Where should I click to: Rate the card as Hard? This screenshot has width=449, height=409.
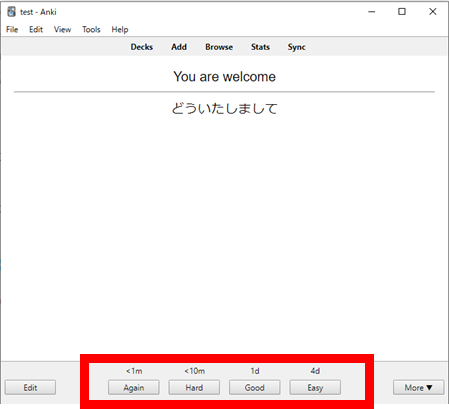tap(194, 388)
